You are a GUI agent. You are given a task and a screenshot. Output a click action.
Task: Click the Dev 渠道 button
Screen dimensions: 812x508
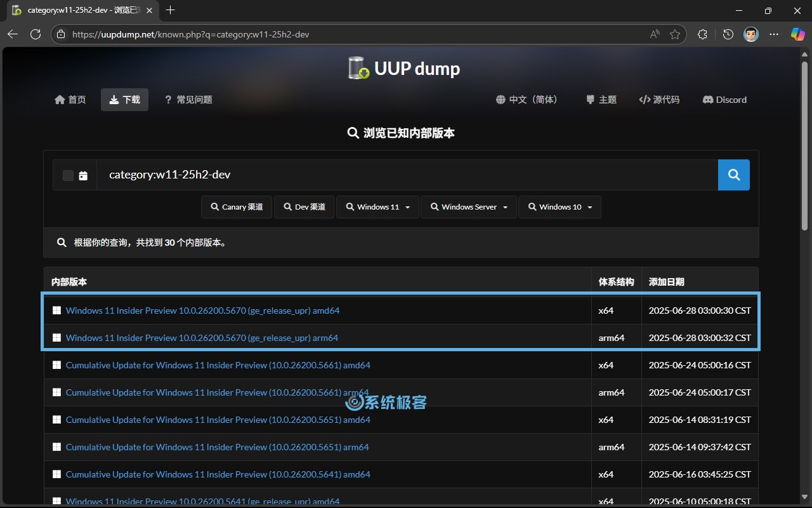[304, 207]
